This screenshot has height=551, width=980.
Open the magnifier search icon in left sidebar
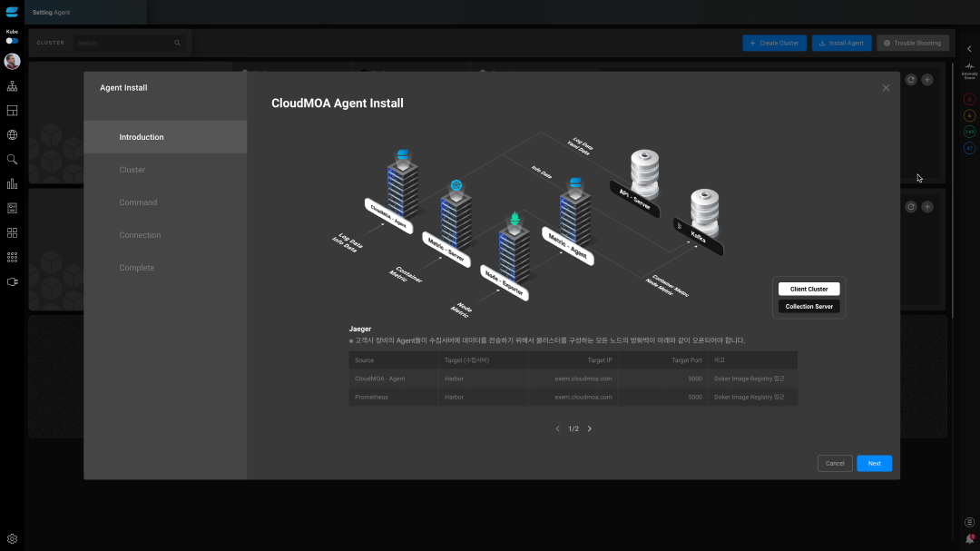[12, 160]
